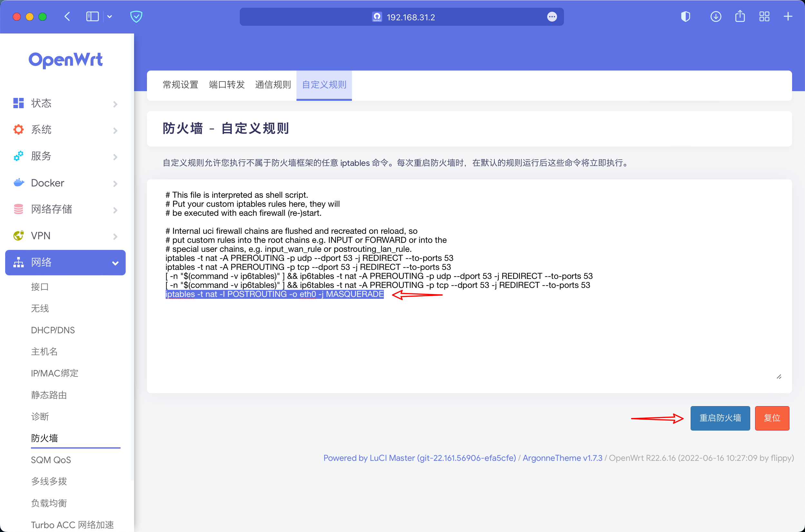The width and height of the screenshot is (805, 532).
Task: Click the 防火墙 - 自定义规则 heading
Action: (x=226, y=128)
